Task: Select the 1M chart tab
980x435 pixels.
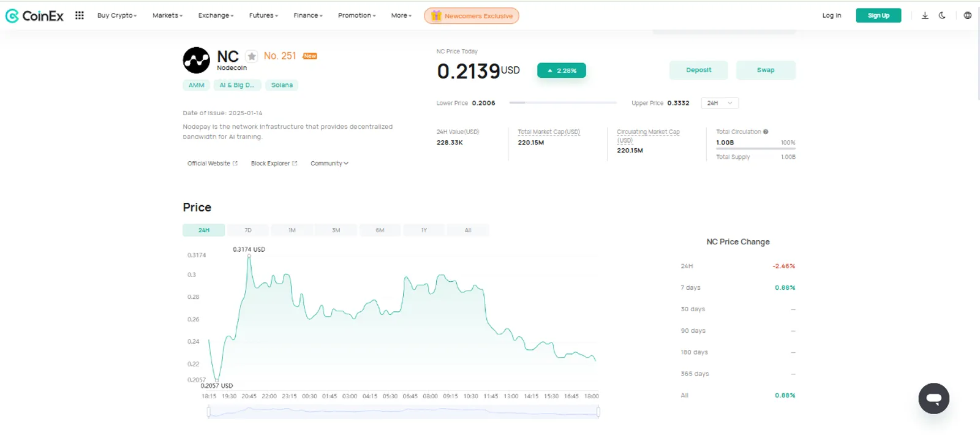Action: tap(292, 230)
